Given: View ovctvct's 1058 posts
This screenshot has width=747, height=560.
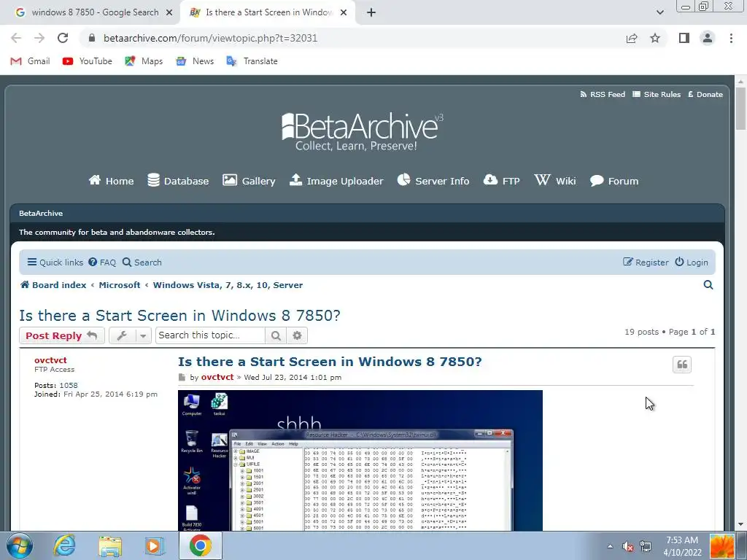Looking at the screenshot, I should click(69, 385).
